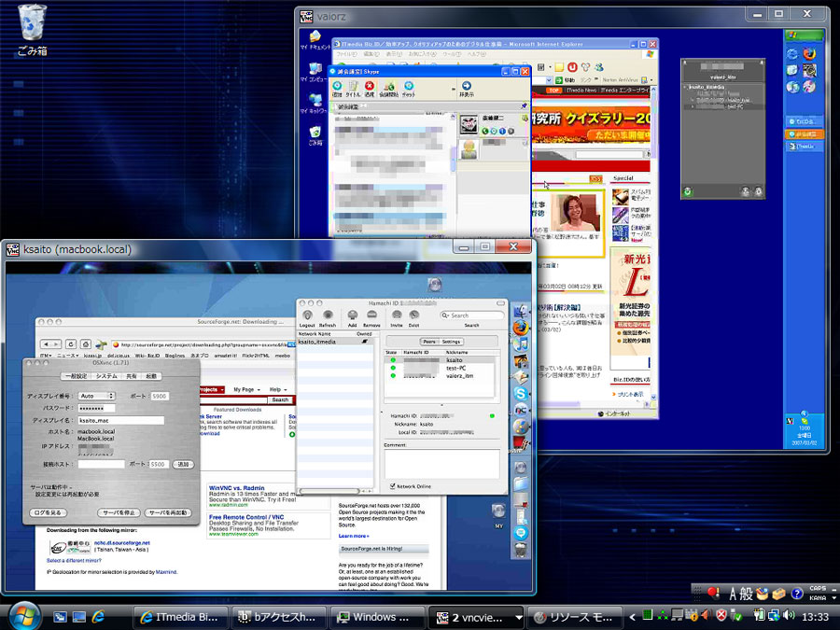Image resolution: width=840 pixels, height=630 pixels.
Task: Switch to the Settings tab in Hamachi
Action: (x=452, y=342)
